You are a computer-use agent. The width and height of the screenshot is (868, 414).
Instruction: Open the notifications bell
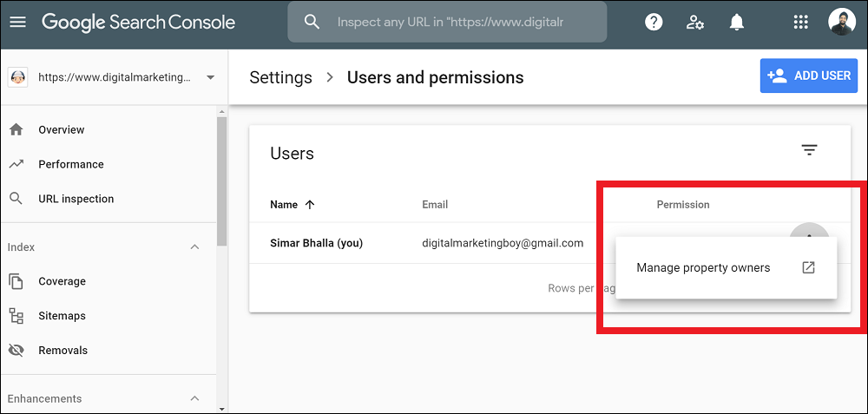[x=736, y=23]
